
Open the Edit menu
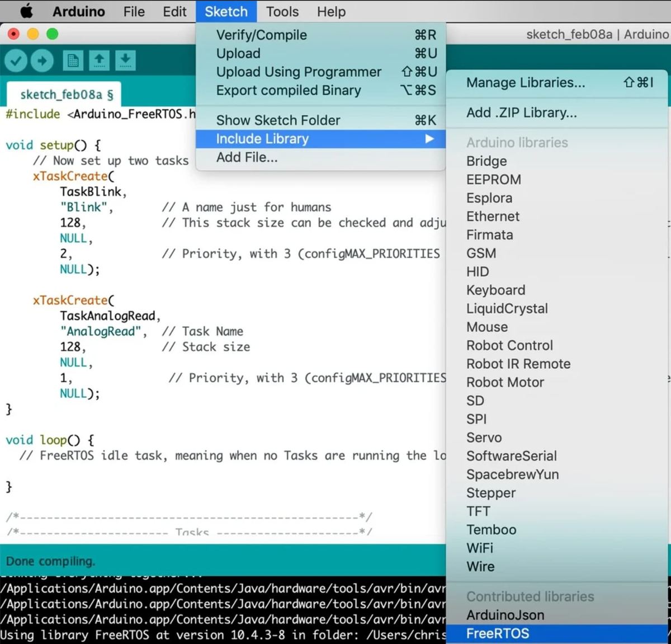point(174,11)
